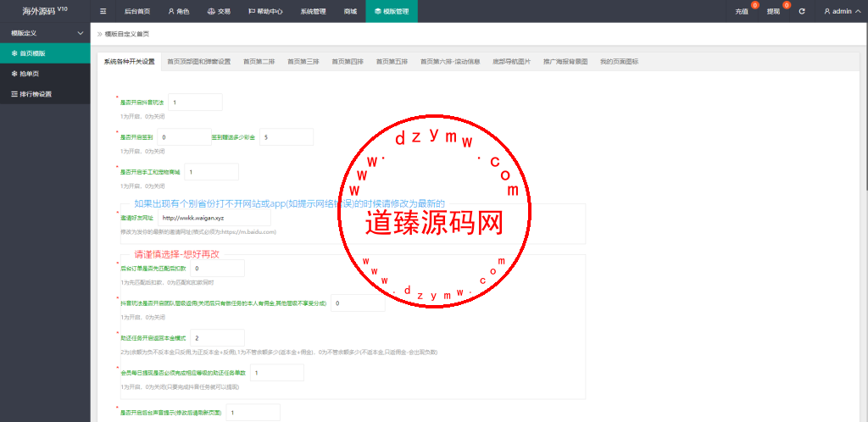Click the 交易 menu scale icon
The width and height of the screenshot is (868, 422).
[x=210, y=11]
